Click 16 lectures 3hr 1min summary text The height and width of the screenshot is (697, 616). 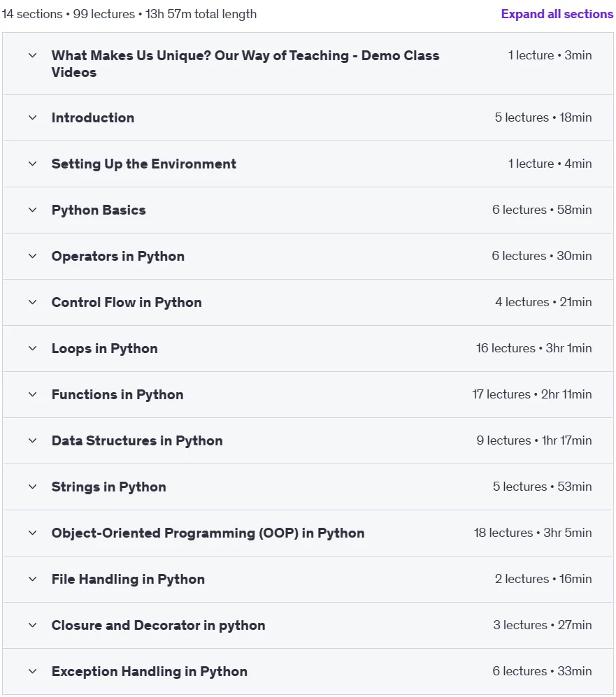pyautogui.click(x=533, y=348)
